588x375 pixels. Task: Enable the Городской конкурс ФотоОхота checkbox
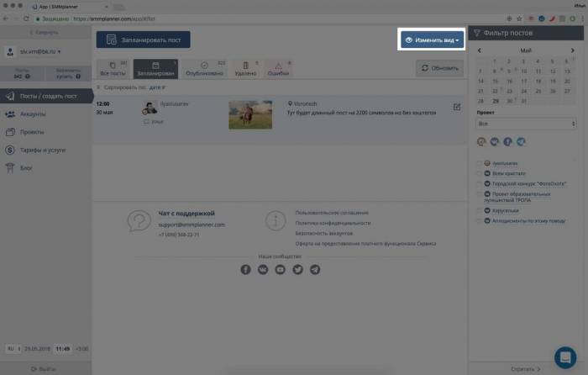479,182
